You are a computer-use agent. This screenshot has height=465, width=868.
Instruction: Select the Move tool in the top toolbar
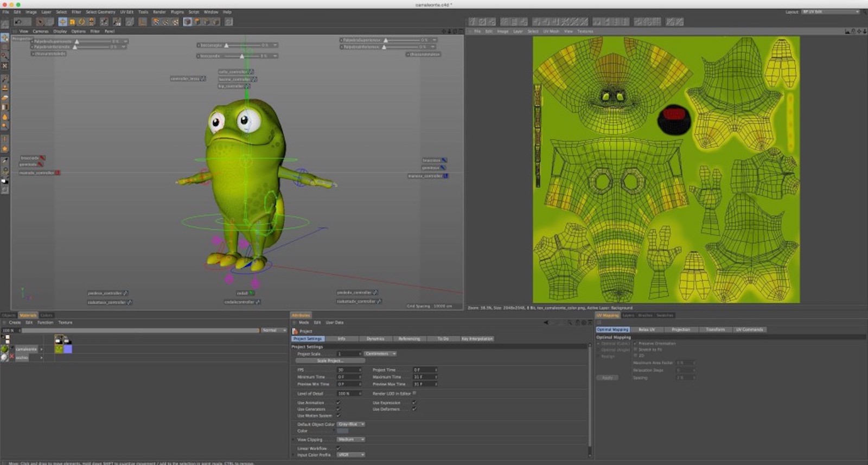[62, 22]
